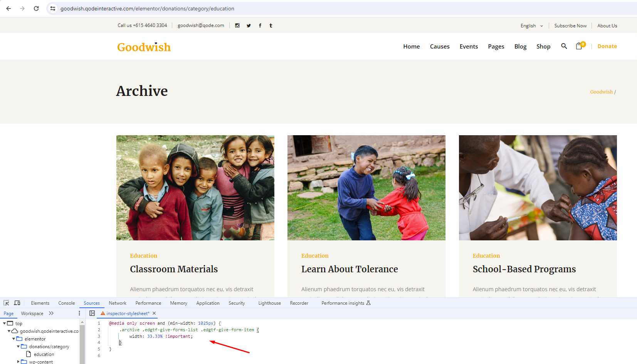Open Learn About Tolerance photo thumbnail
Screen dimensions: 637x364
(366, 188)
